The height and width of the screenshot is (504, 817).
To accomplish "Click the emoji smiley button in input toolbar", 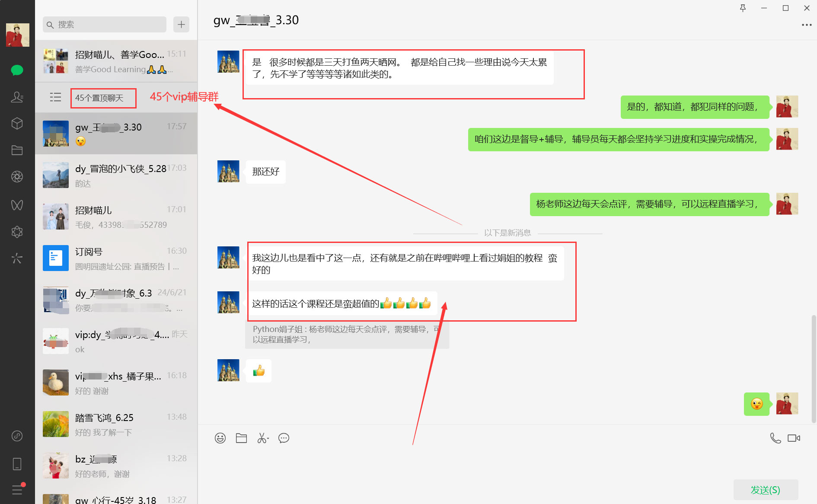I will 220,438.
